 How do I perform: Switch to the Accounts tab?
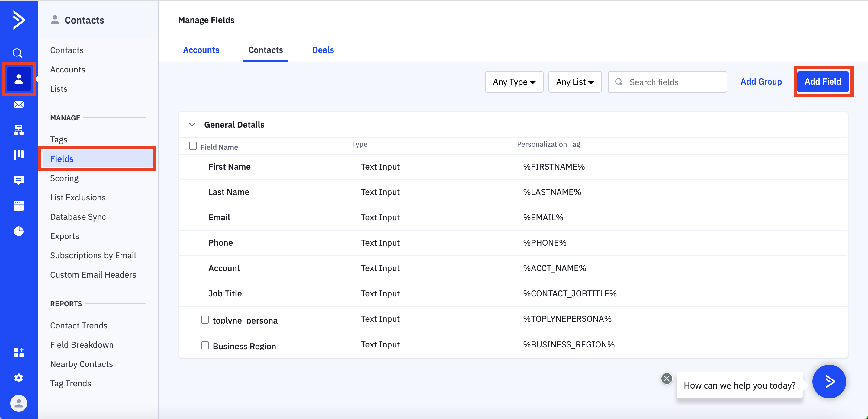pyautogui.click(x=201, y=50)
